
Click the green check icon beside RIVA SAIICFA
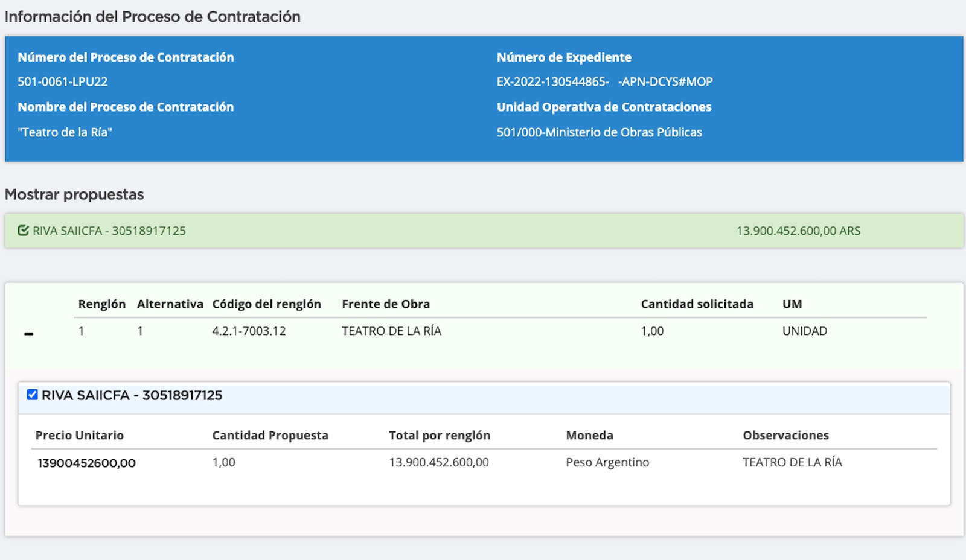tap(23, 231)
